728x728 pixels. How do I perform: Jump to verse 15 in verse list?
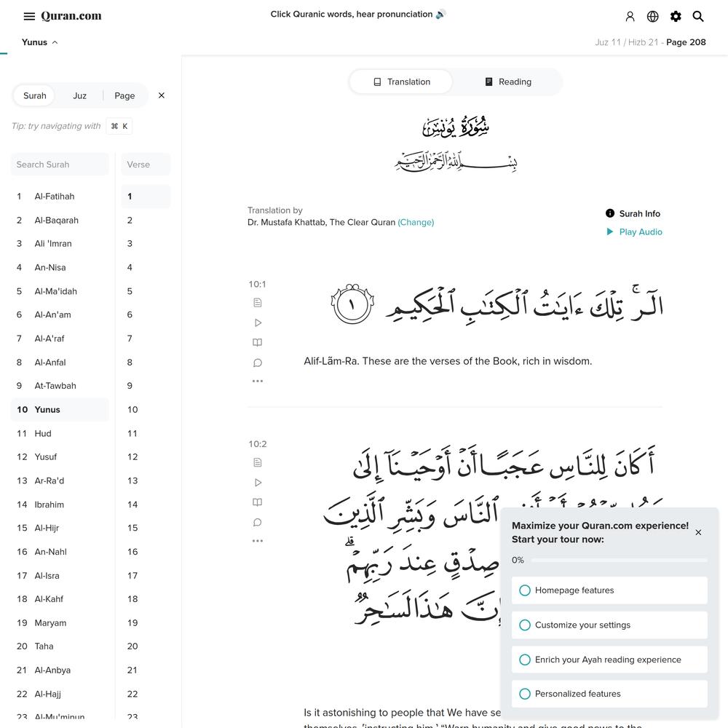(x=146, y=528)
